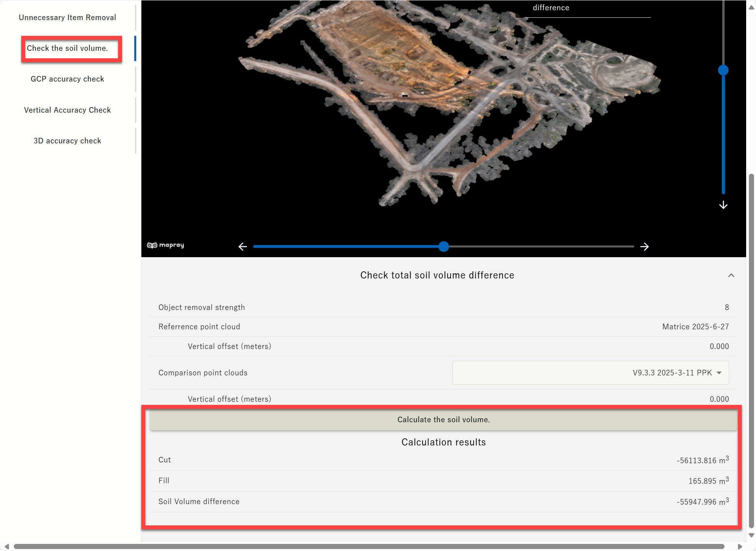Click right arrow of horizontal slider
The image size is (756, 551).
[645, 247]
